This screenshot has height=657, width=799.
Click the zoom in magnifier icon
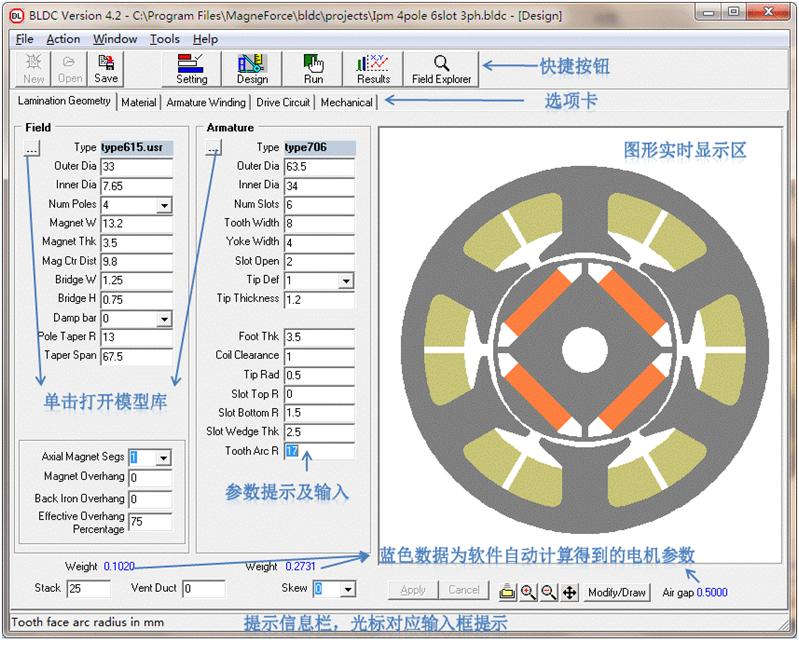pos(528,592)
